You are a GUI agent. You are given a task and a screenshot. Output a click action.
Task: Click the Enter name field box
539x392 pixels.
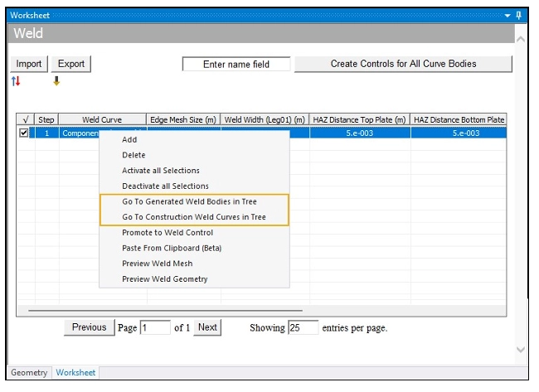point(236,65)
